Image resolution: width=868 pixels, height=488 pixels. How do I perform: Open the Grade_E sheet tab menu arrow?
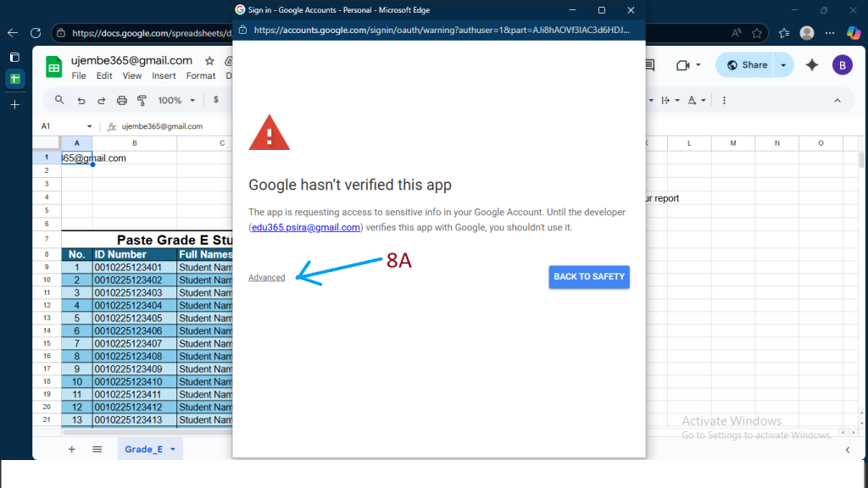coord(173,449)
